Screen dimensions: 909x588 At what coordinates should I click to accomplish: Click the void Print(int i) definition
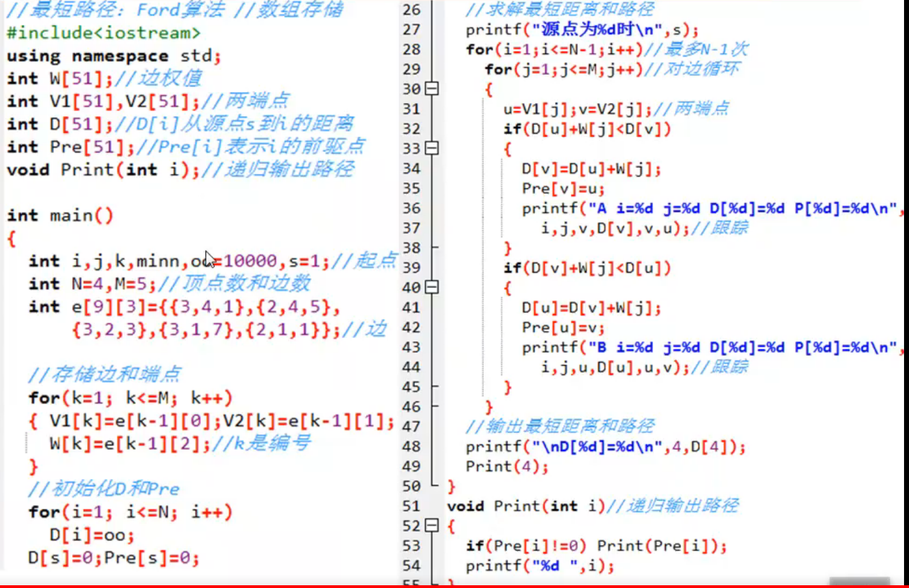523,506
